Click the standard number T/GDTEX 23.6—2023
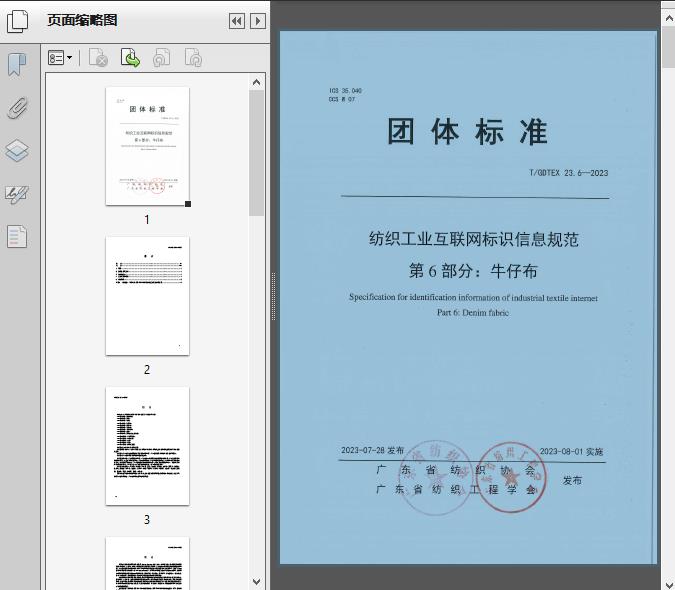The width and height of the screenshot is (675, 590). pos(569,173)
